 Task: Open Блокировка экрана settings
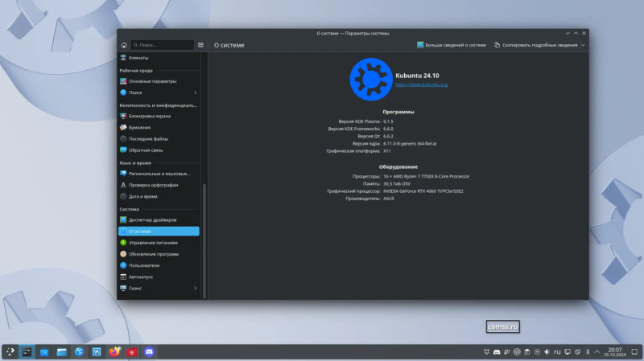(159, 116)
